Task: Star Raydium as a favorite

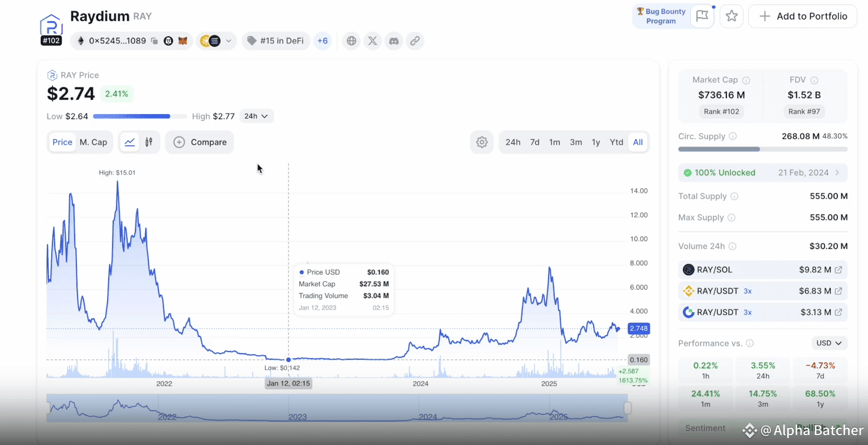Action: pyautogui.click(x=732, y=16)
